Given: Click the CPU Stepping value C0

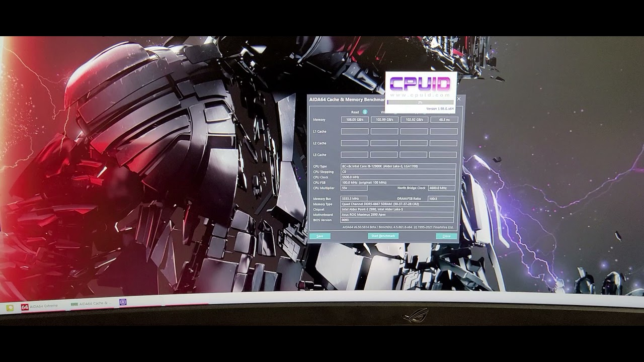Looking at the screenshot, I should 398,172.
